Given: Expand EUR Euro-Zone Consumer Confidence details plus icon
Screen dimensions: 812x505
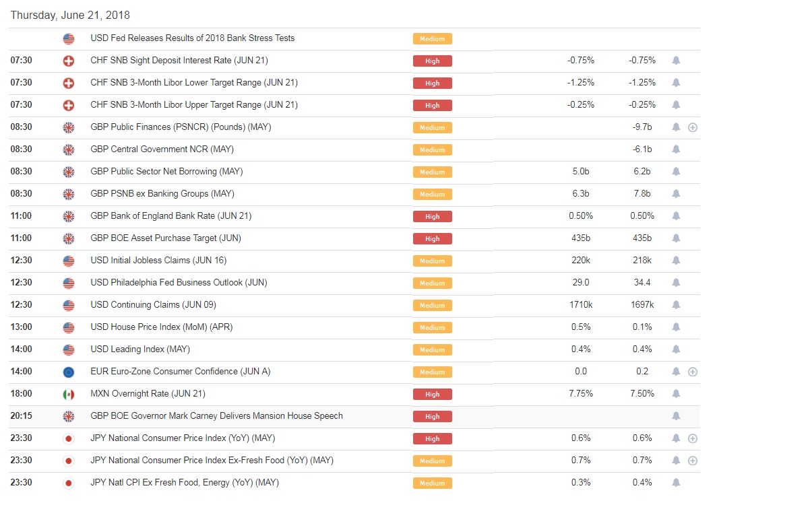Looking at the screenshot, I should [692, 372].
